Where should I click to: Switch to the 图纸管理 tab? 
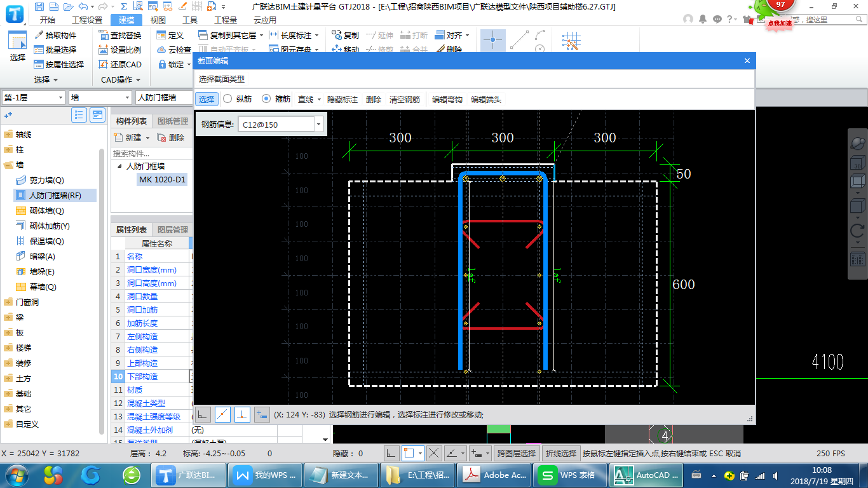pos(173,121)
